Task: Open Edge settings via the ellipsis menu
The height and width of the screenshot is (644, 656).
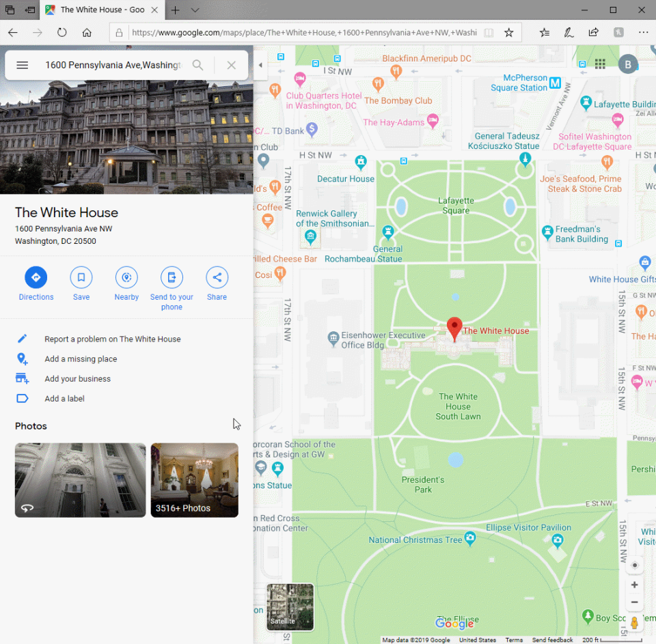Action: (643, 32)
